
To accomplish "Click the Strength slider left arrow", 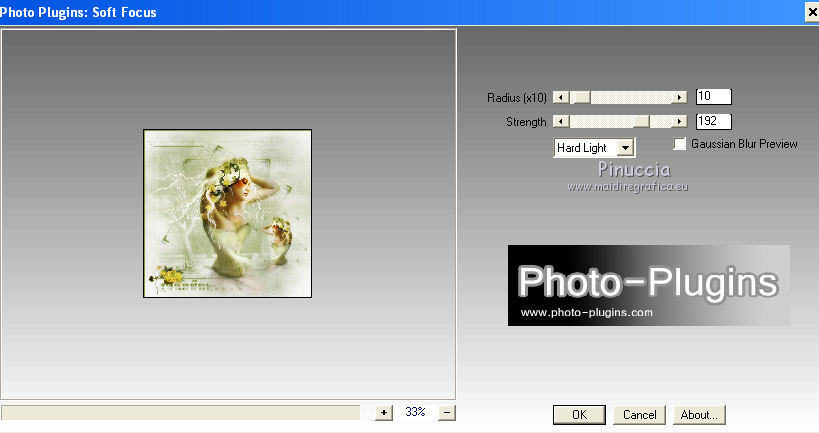I will (561, 121).
